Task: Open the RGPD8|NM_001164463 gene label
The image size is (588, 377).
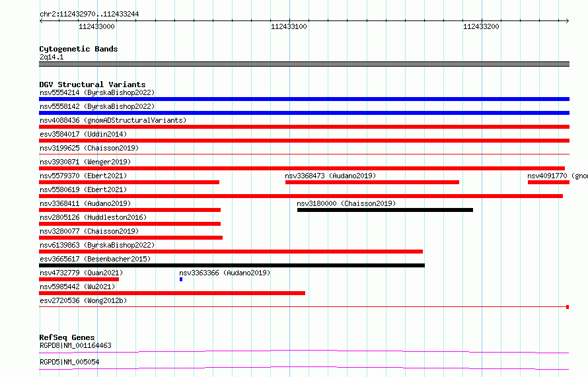Action: (75, 345)
